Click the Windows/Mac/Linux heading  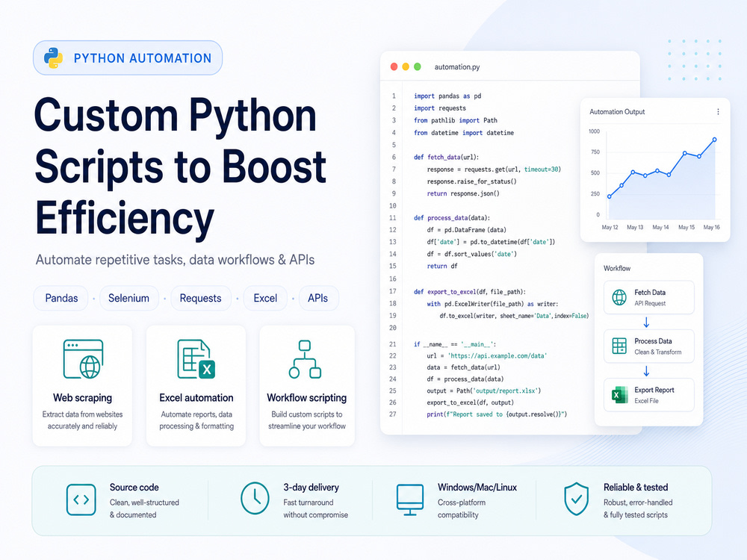click(477, 487)
